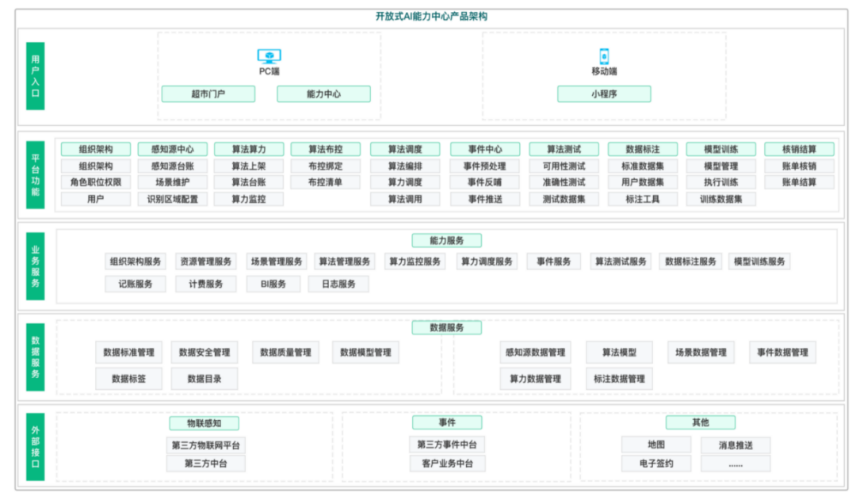This screenshot has height=504, width=856.
Task: Select the 布控清单 cell
Action: (326, 182)
